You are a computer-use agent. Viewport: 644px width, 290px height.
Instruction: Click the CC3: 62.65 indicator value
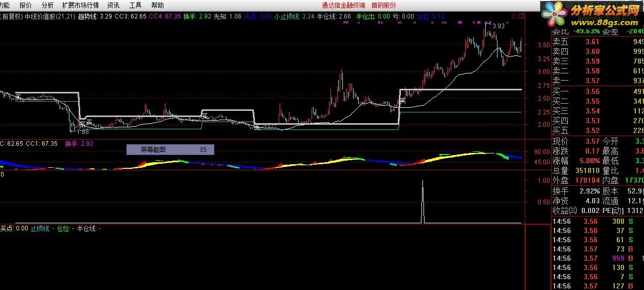click(131, 16)
